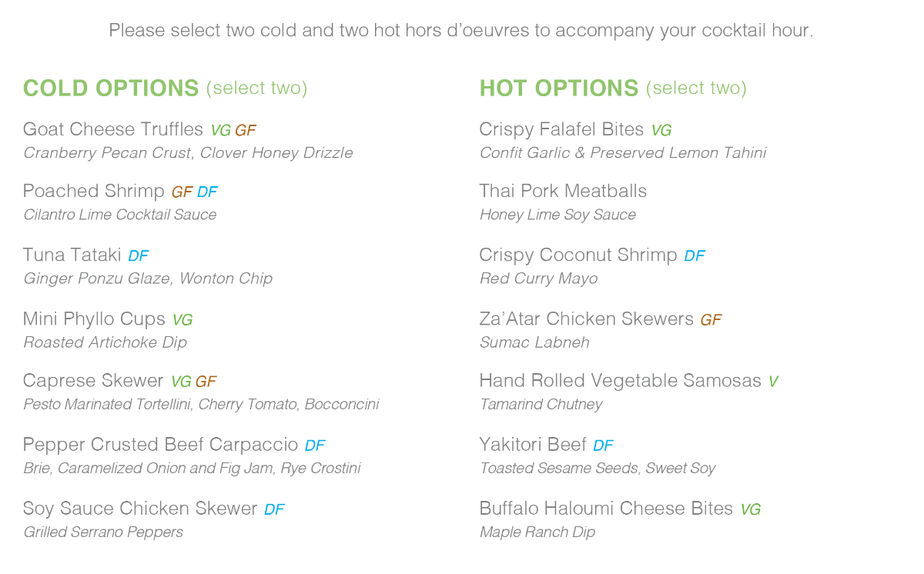
Task: Choose the Crispy Falafel Bites item
Action: [x=561, y=129]
